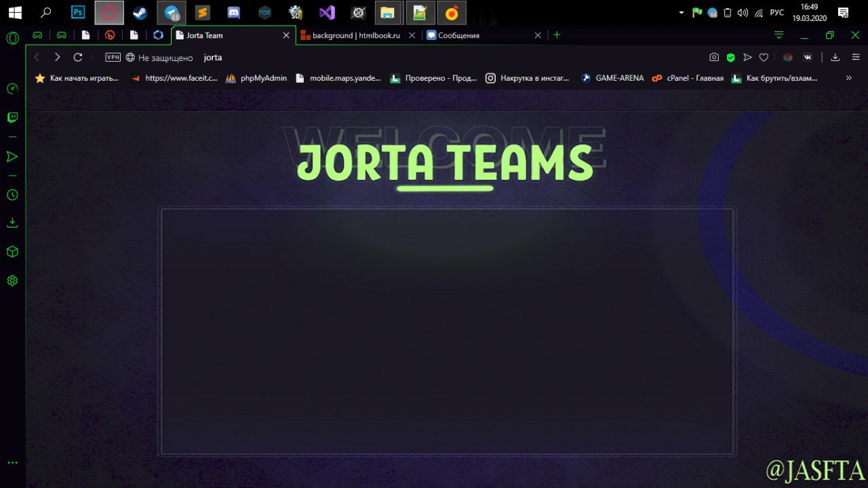Open bookmark Как начать играть...

[77, 78]
